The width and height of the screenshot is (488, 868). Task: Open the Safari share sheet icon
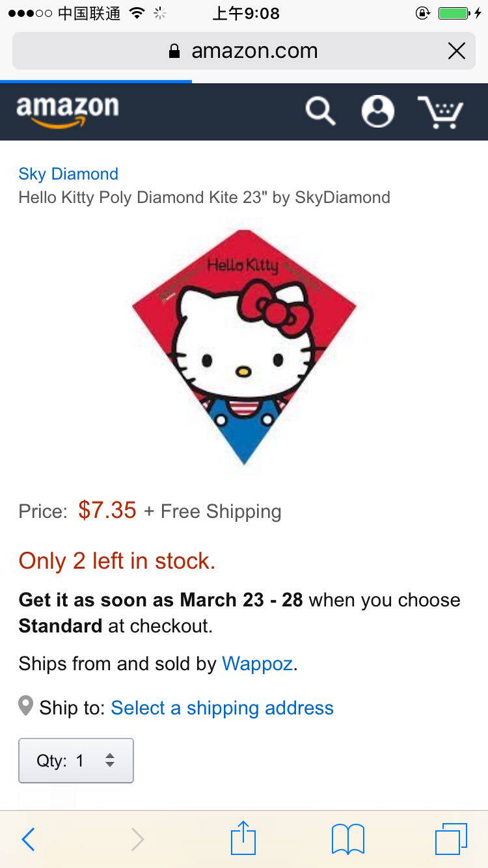243,838
